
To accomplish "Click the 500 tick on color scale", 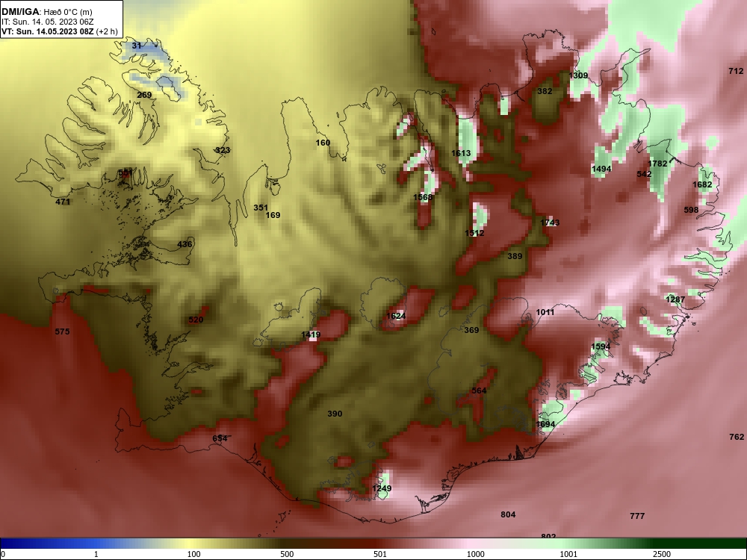I will pos(288,554).
